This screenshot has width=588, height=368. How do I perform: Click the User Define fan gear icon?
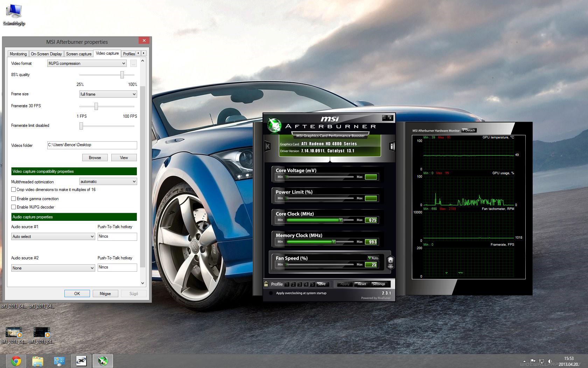coord(390,262)
